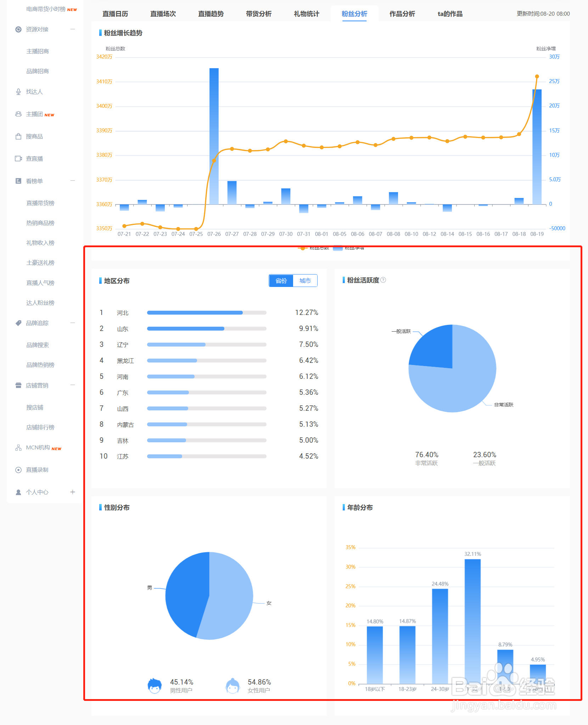Go to 达人粉丝榜 in the sidebar
Image resolution: width=588 pixels, height=725 pixels.
pos(40,303)
